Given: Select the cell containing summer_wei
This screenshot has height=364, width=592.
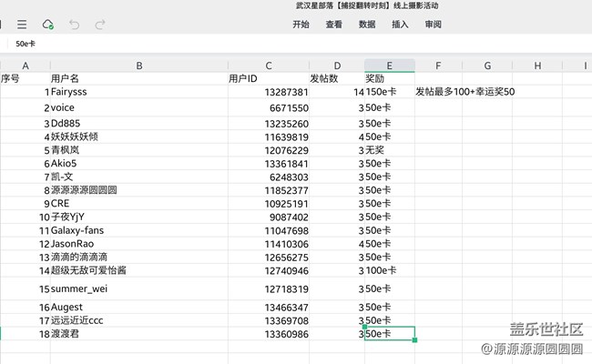Looking at the screenshot, I should point(139,288).
